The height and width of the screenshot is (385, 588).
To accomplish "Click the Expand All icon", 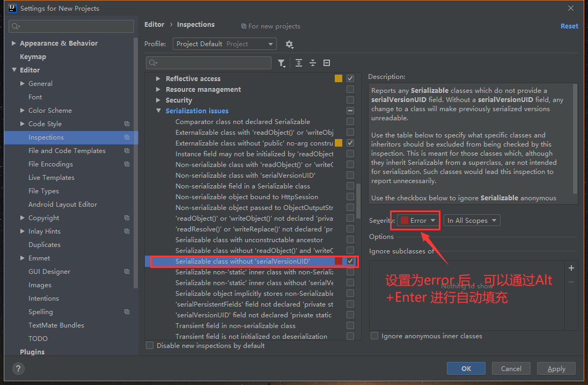I will click(298, 63).
